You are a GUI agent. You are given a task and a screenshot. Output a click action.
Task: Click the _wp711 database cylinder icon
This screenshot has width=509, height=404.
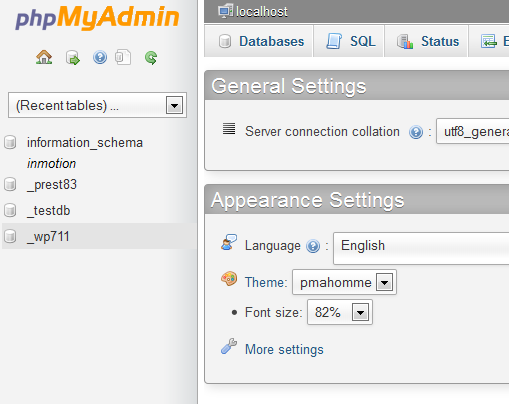[x=10, y=236]
